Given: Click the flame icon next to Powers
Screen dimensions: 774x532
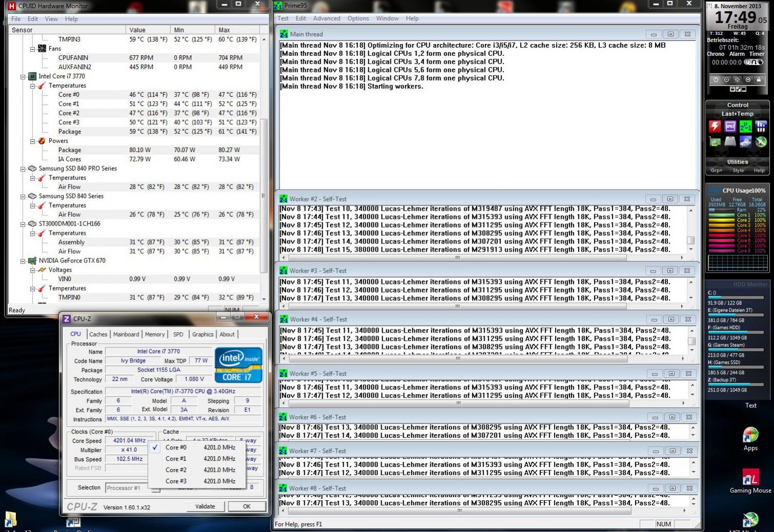Looking at the screenshot, I should 42,141.
